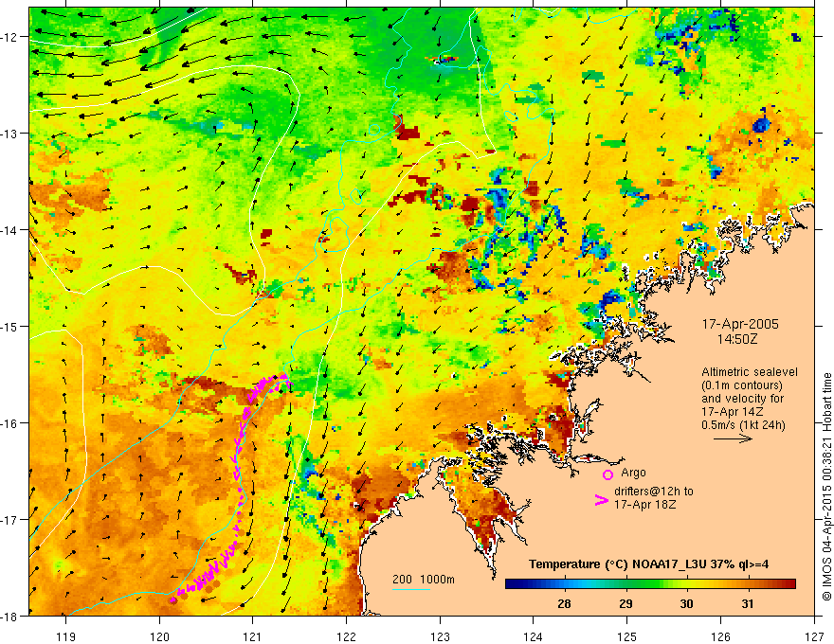Click latitude axis label -18
The image size is (834, 644).
coord(10,616)
